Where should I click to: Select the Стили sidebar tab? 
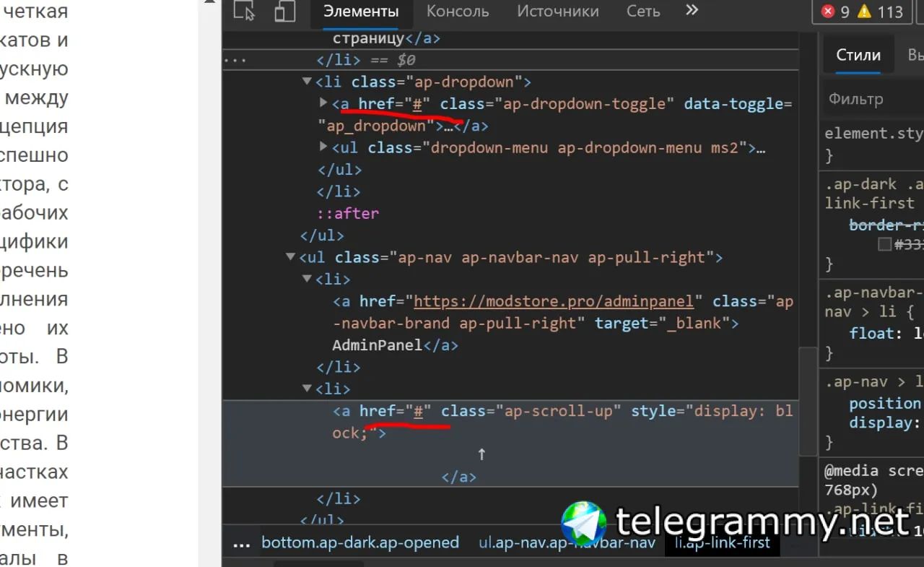tap(858, 55)
